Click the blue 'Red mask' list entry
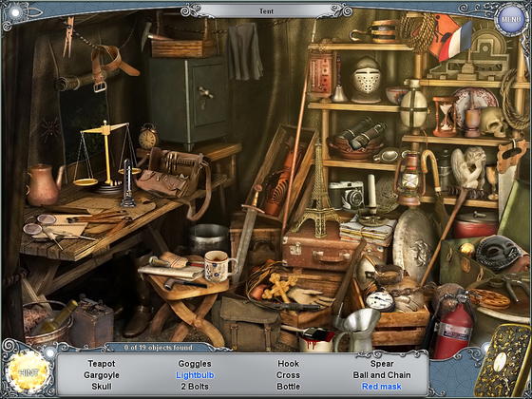 tap(382, 387)
